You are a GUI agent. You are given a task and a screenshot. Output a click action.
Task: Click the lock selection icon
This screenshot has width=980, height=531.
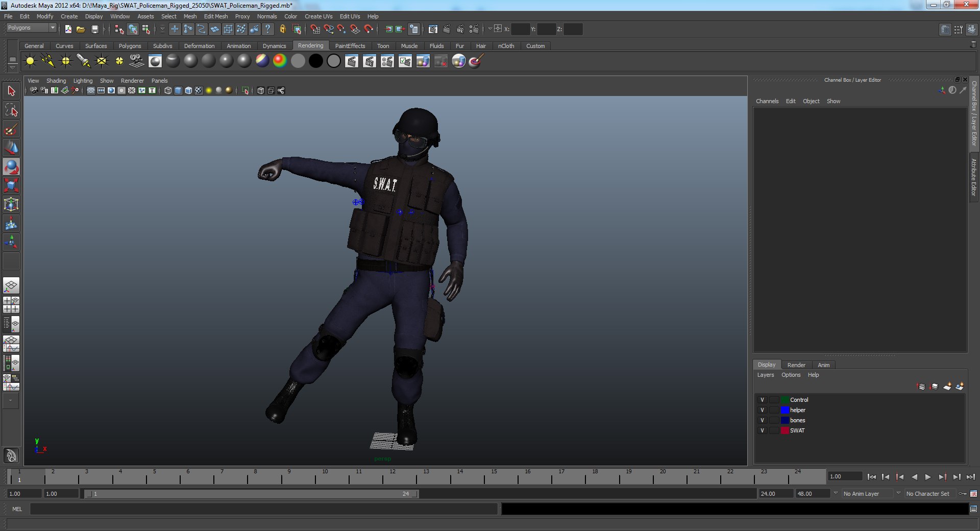(282, 29)
